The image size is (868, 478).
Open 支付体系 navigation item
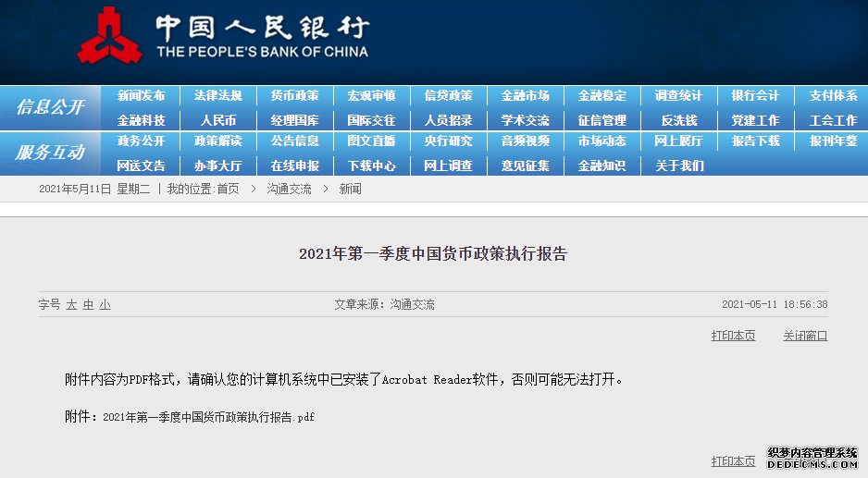click(x=833, y=96)
